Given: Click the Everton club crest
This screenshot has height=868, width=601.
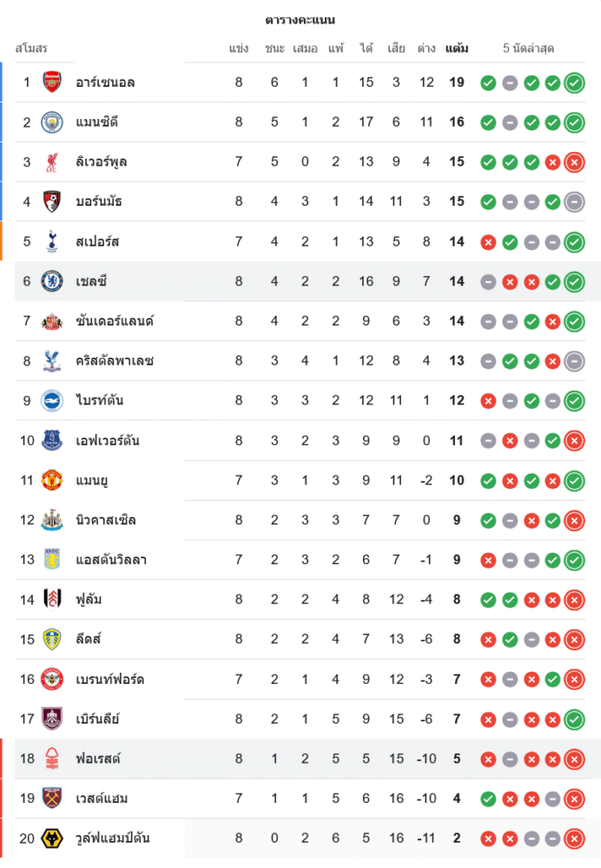Looking at the screenshot, I should [x=52, y=440].
